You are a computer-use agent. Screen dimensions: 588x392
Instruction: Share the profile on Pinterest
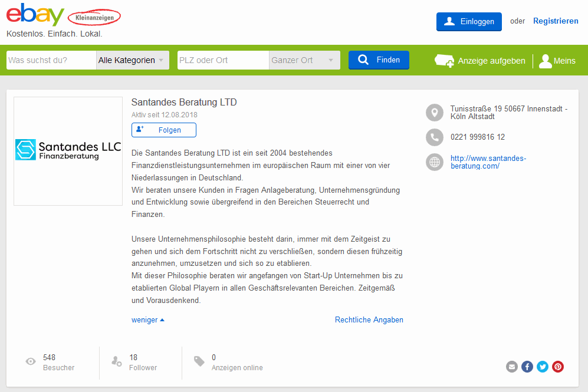click(x=557, y=367)
